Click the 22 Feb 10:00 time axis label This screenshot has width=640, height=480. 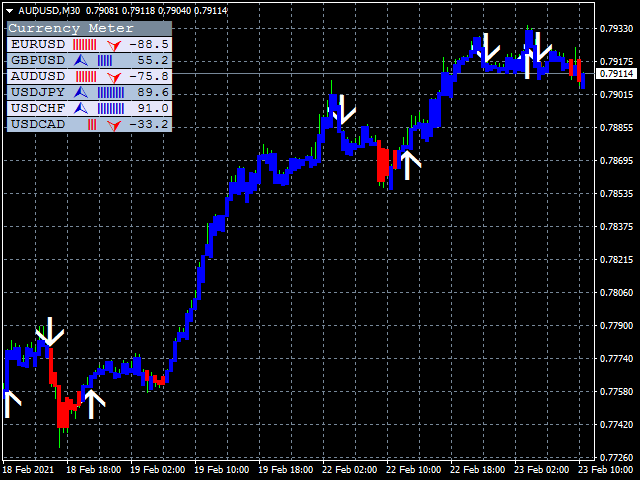(413, 470)
